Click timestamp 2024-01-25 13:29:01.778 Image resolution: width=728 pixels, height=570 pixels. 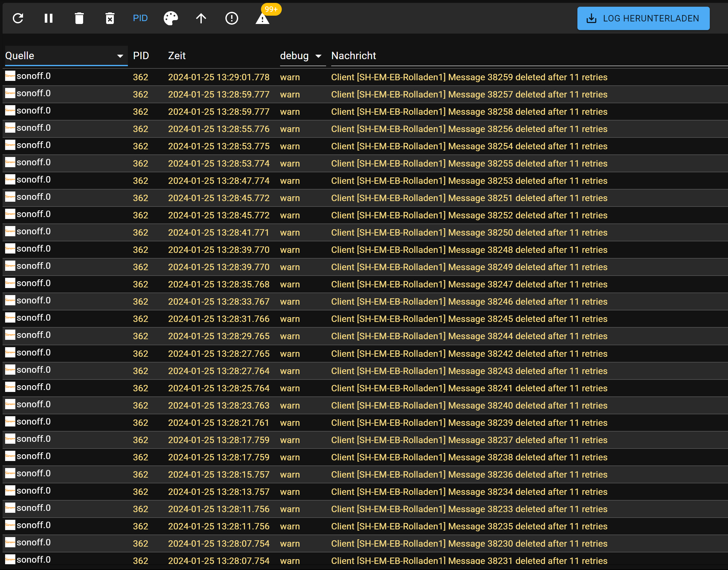tap(219, 77)
